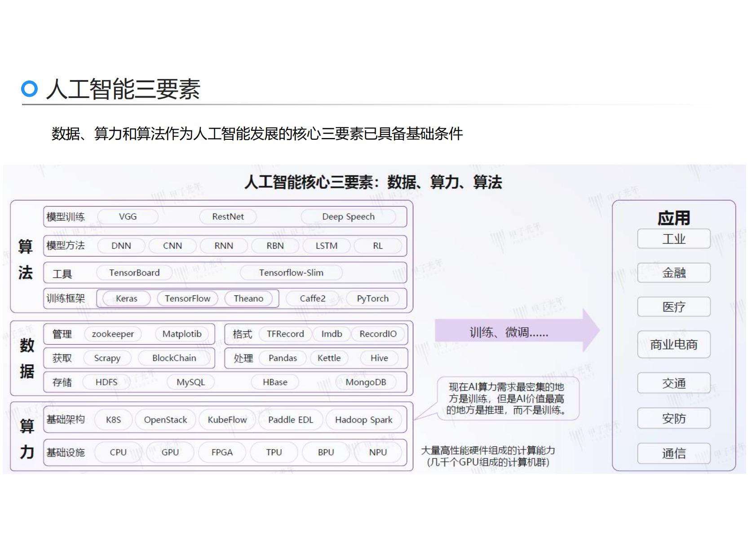756x535 pixels.
Task: Select the LSTM model method
Action: pyautogui.click(x=326, y=245)
